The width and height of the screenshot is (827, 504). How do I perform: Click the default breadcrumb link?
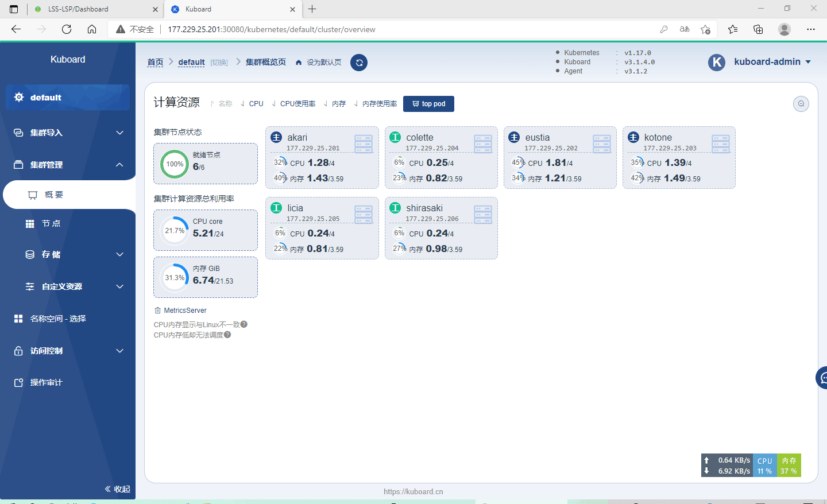pos(191,62)
